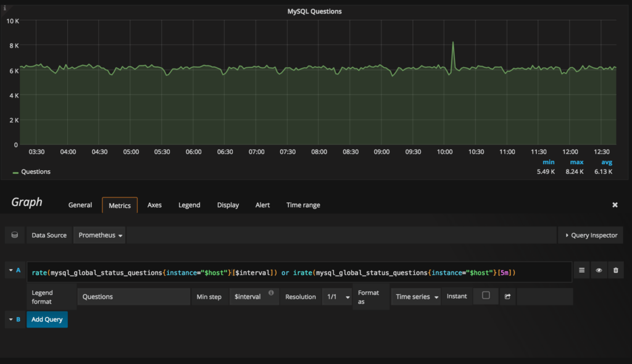The height and width of the screenshot is (364, 632).
Task: Toggle query A visibility with eye icon
Action: (x=599, y=270)
